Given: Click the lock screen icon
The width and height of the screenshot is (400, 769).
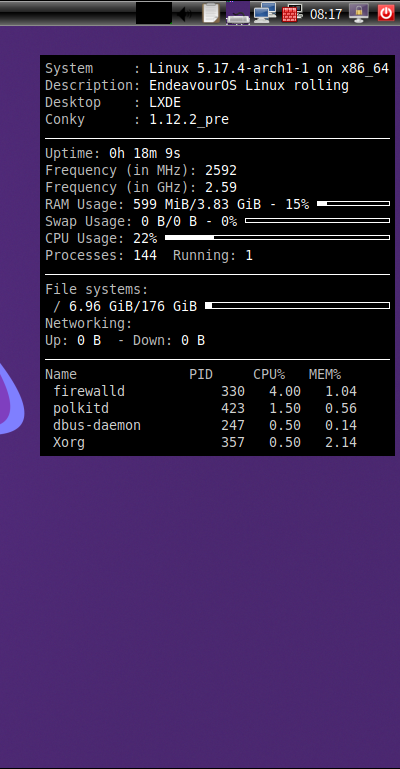Looking at the screenshot, I should tap(359, 13).
